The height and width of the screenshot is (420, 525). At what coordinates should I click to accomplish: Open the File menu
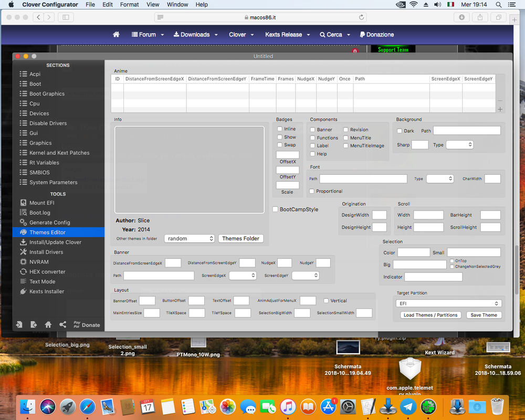click(90, 5)
